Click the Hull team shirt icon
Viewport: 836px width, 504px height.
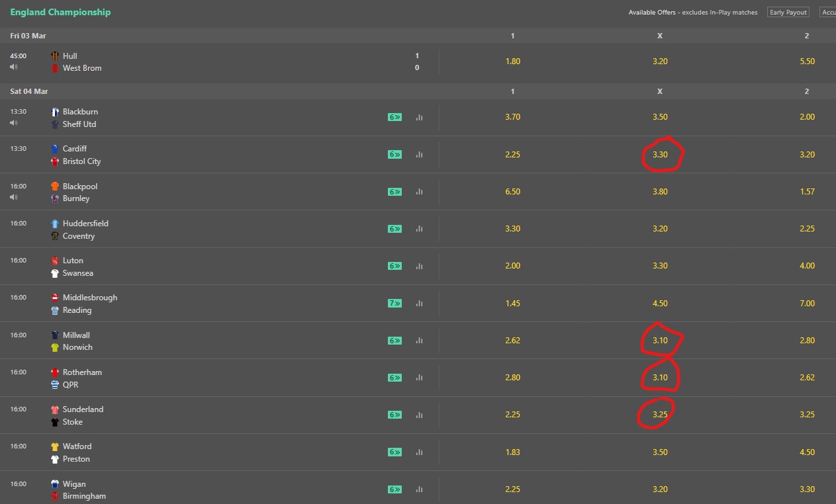coord(55,56)
